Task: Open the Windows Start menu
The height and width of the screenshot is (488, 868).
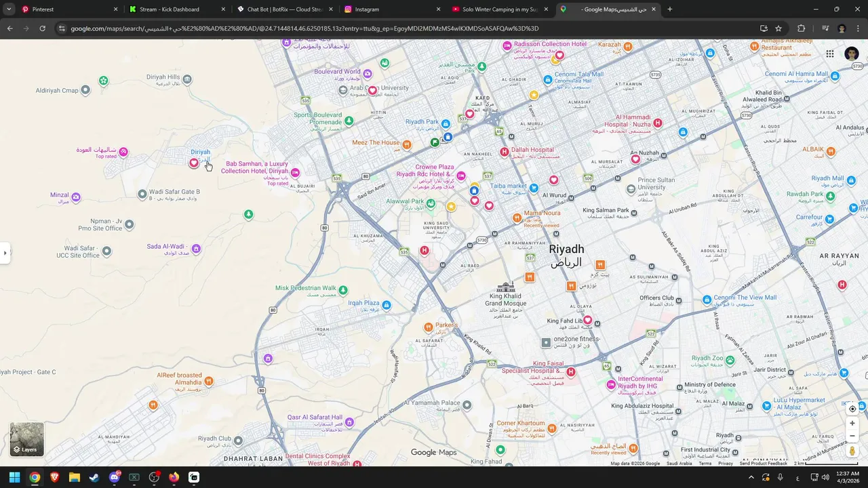Action: click(14, 477)
